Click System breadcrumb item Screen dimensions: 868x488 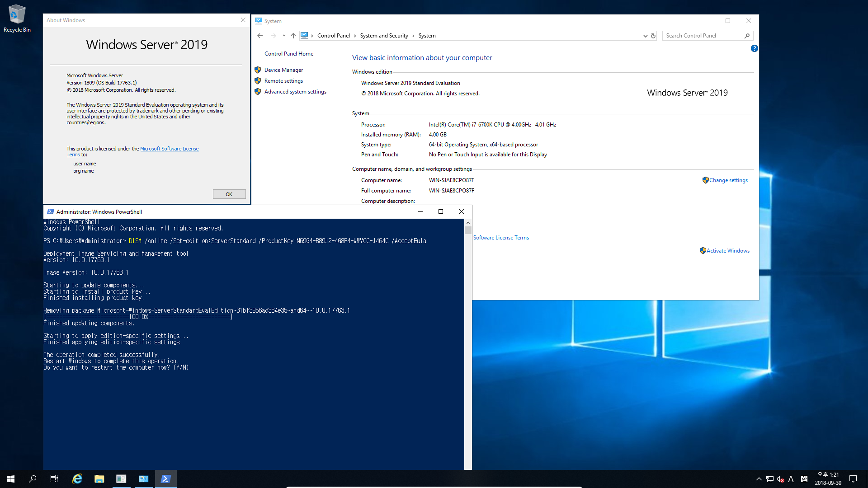click(x=427, y=36)
